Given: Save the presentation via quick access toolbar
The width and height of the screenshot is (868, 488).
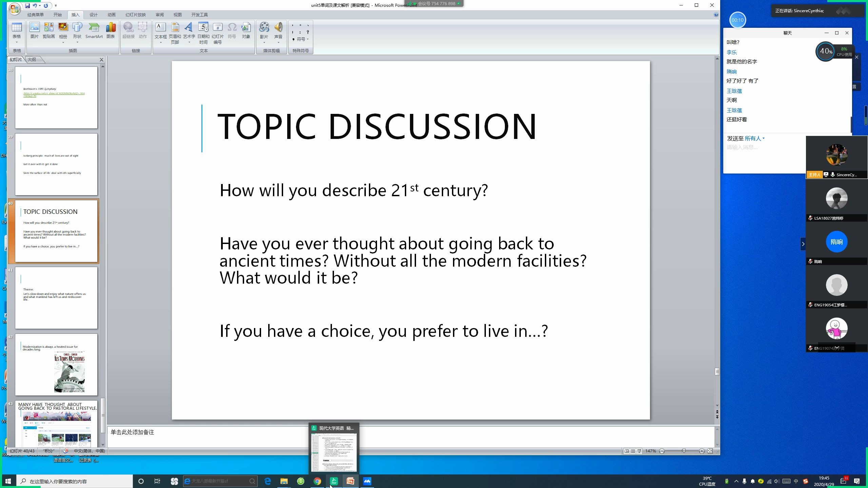Looking at the screenshot, I should coord(27,5).
